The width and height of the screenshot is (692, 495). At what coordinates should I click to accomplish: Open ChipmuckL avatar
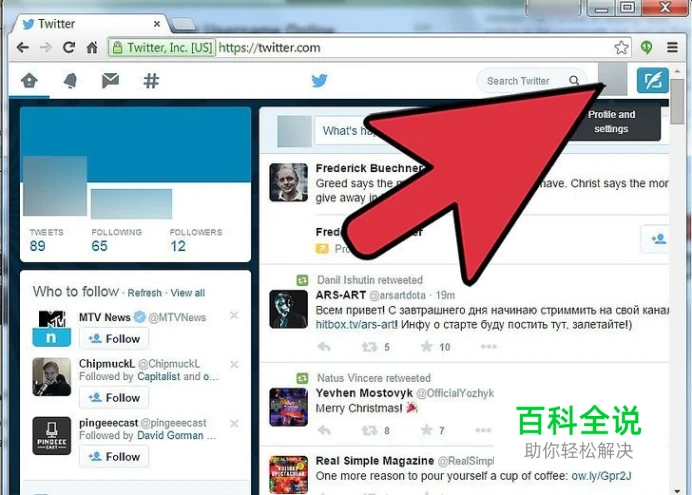click(52, 377)
